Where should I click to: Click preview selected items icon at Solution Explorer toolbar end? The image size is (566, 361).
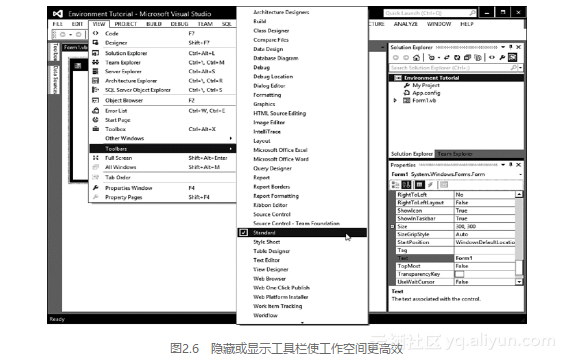512,57
